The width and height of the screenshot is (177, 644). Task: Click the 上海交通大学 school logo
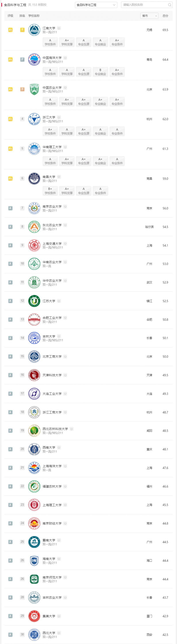pyautogui.click(x=34, y=245)
